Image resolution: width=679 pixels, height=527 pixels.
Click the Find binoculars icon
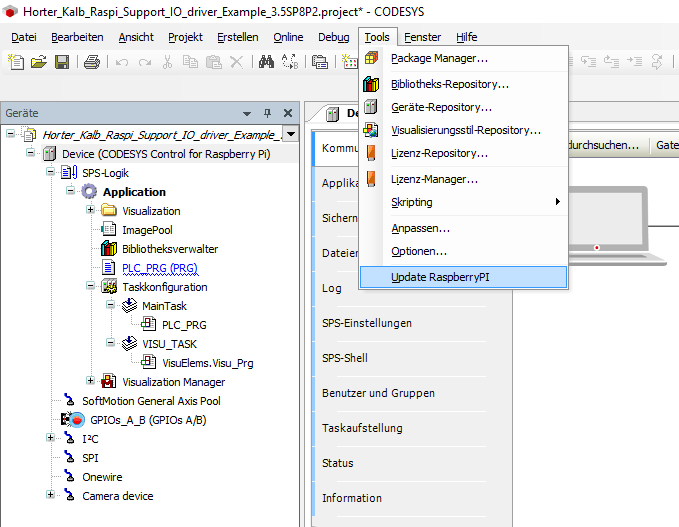(266, 62)
